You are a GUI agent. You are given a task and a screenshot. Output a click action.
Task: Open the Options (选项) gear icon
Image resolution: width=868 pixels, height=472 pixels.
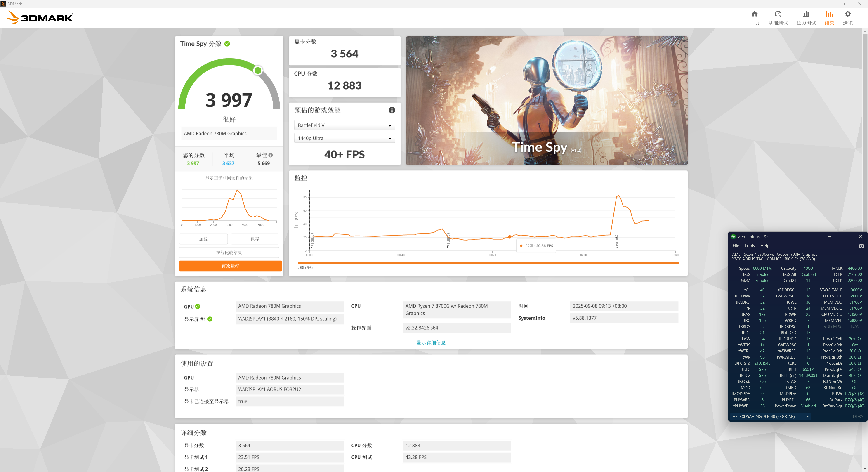point(847,14)
